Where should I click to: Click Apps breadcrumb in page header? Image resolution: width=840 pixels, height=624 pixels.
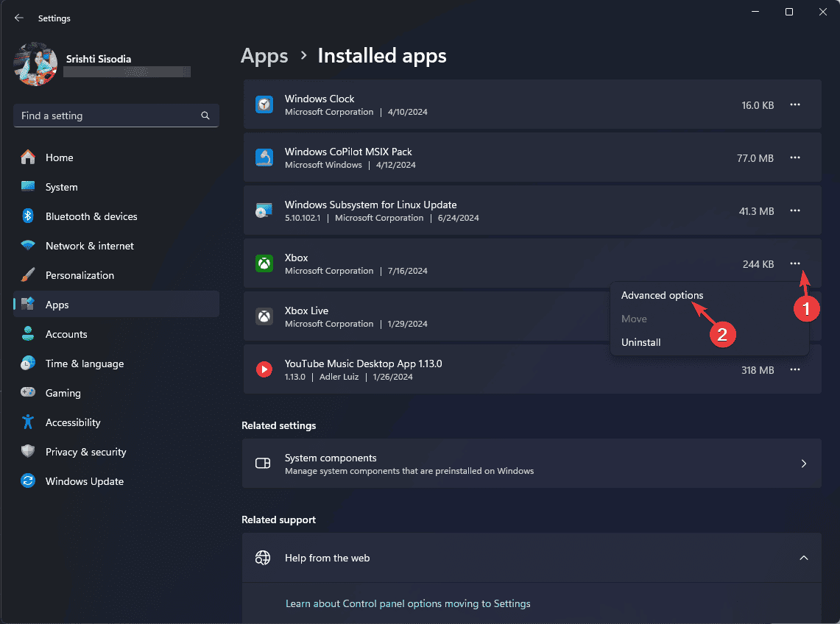pos(264,56)
